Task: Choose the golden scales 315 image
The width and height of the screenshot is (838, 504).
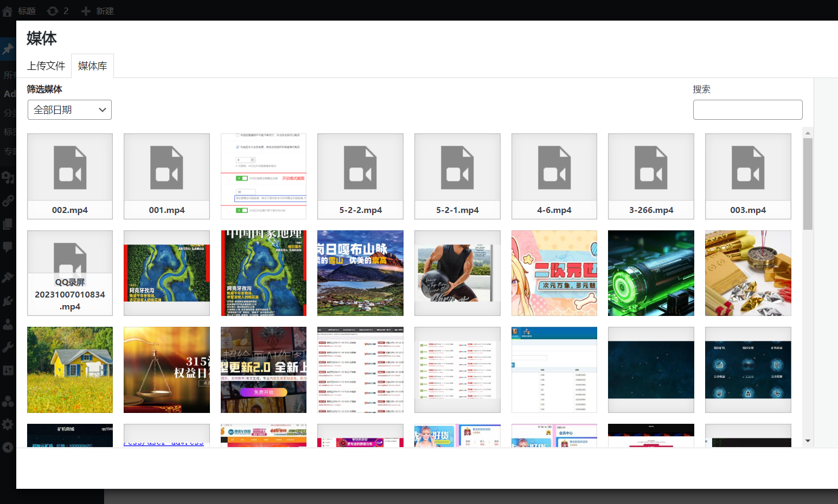Action: (167, 370)
